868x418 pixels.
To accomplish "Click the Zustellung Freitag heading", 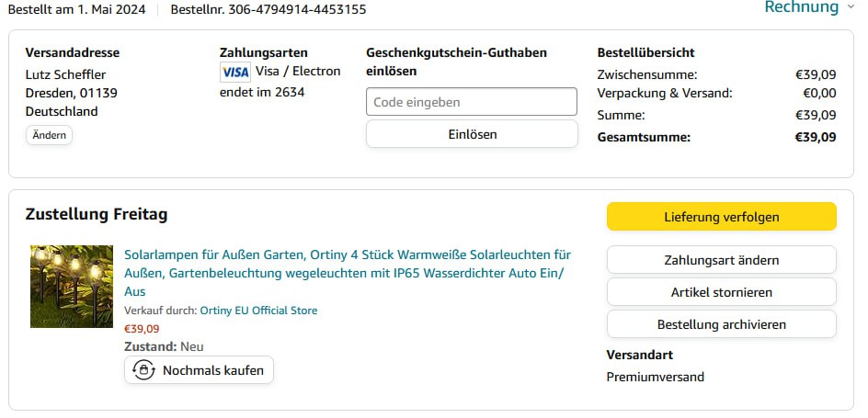I will pyautogui.click(x=97, y=215).
